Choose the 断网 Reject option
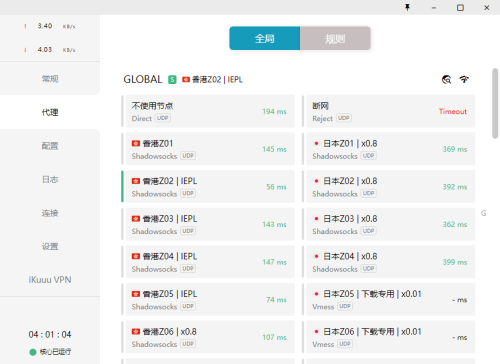 click(389, 111)
